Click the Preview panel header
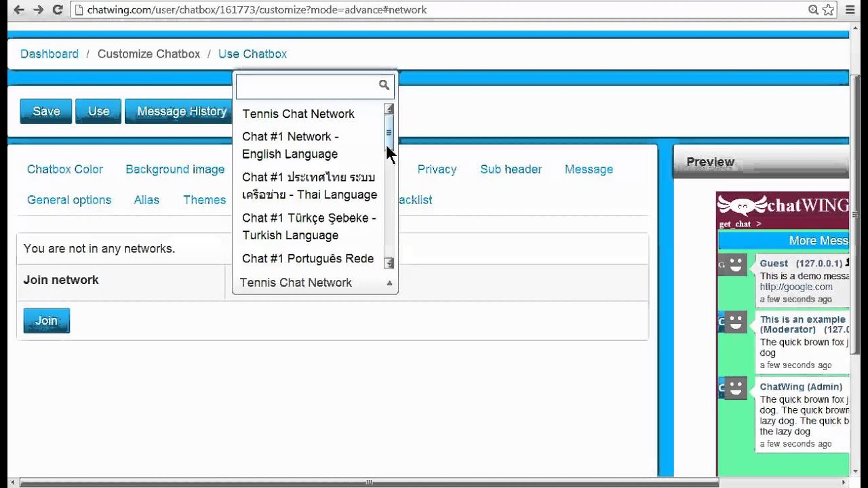 760,162
